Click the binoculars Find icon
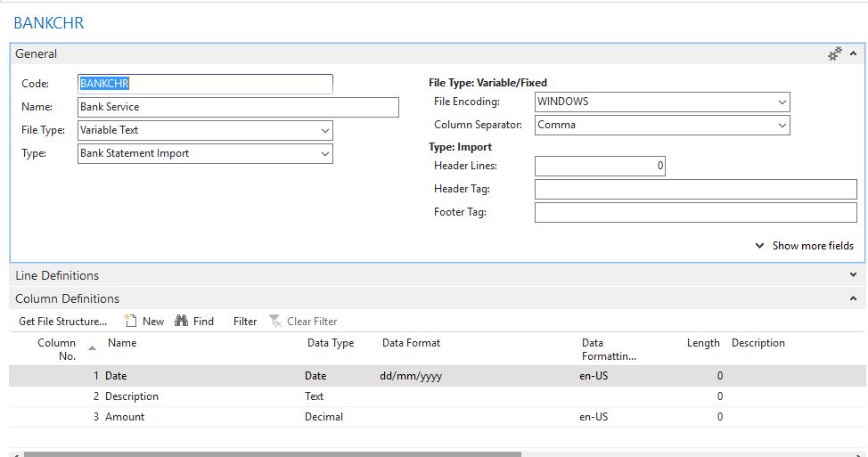 tap(181, 321)
